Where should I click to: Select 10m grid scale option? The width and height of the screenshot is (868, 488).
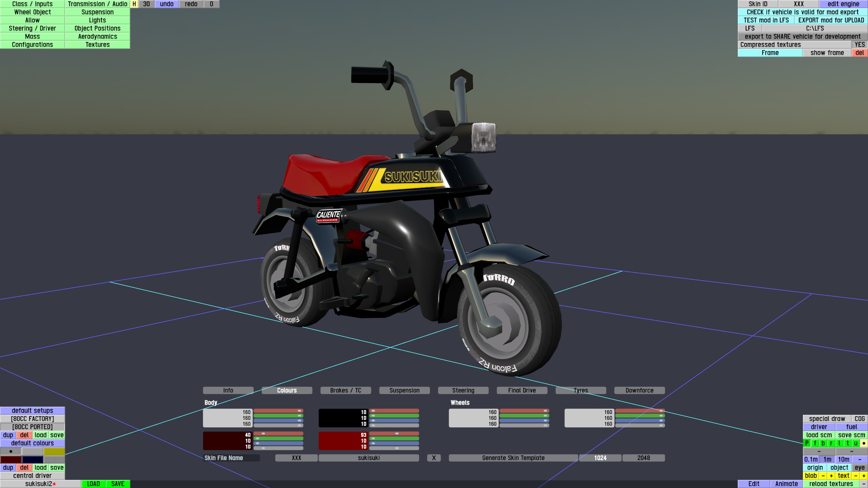coord(844,459)
